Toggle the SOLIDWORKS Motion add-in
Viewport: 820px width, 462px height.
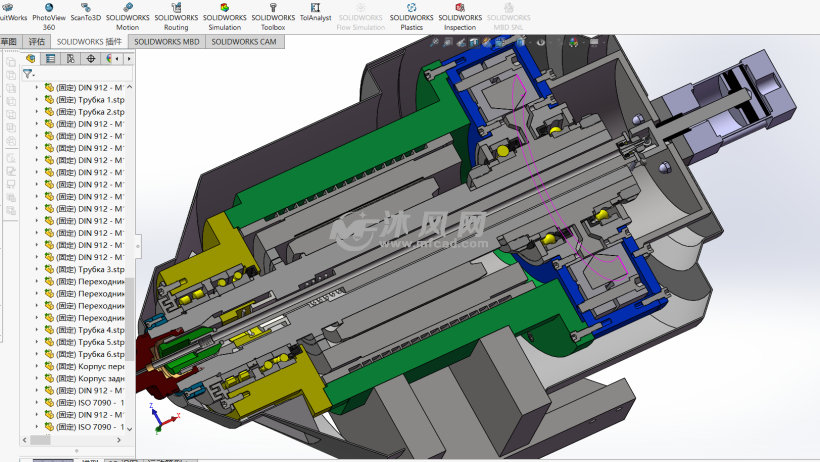127,13
